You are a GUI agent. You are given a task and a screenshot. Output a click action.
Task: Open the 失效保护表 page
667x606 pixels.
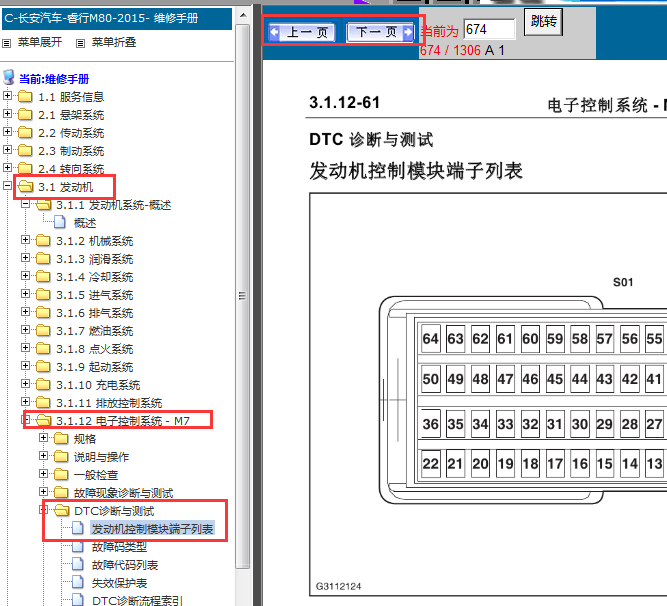tap(119, 583)
